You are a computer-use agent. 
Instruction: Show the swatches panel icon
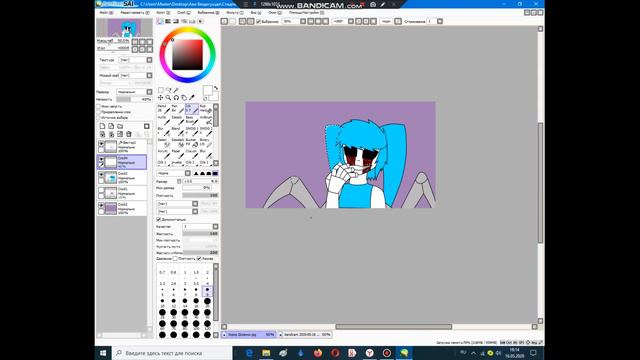click(192, 21)
